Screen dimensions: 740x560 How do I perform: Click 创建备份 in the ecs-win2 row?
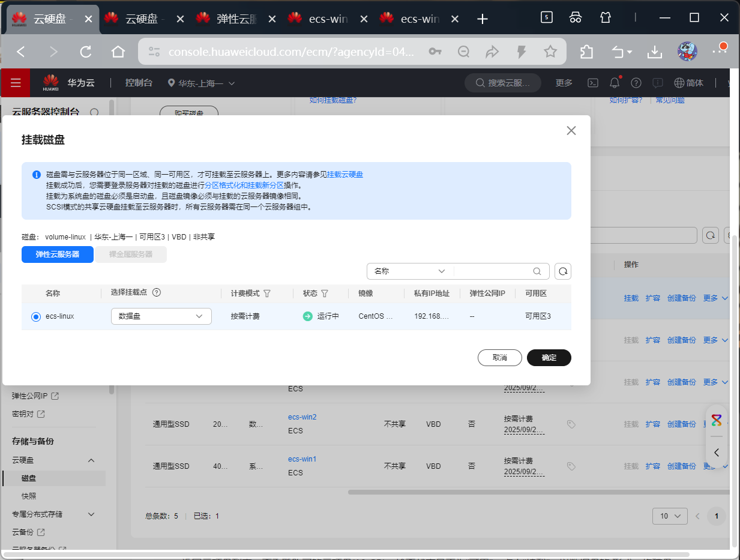click(682, 424)
